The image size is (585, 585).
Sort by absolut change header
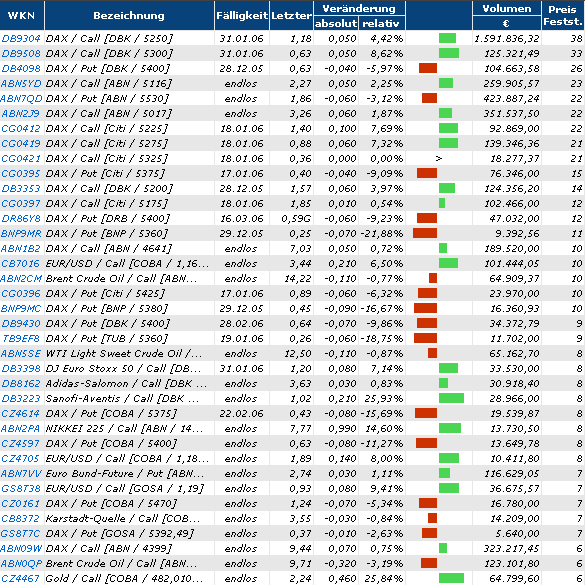point(336,24)
